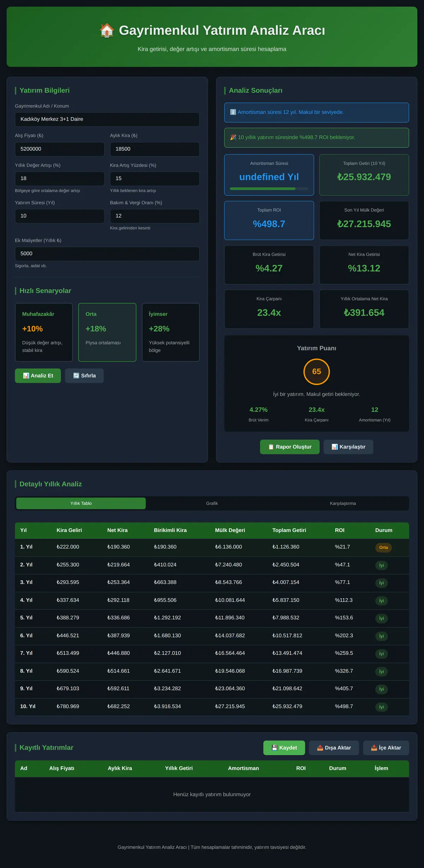Edit the Ek Maliyetler field

click(107, 254)
